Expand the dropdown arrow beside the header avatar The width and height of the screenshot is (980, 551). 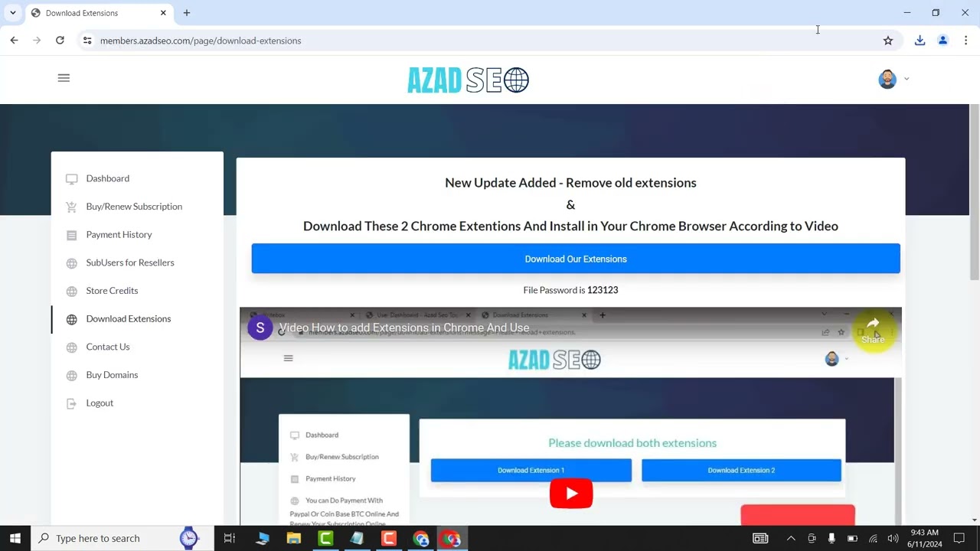(x=906, y=79)
